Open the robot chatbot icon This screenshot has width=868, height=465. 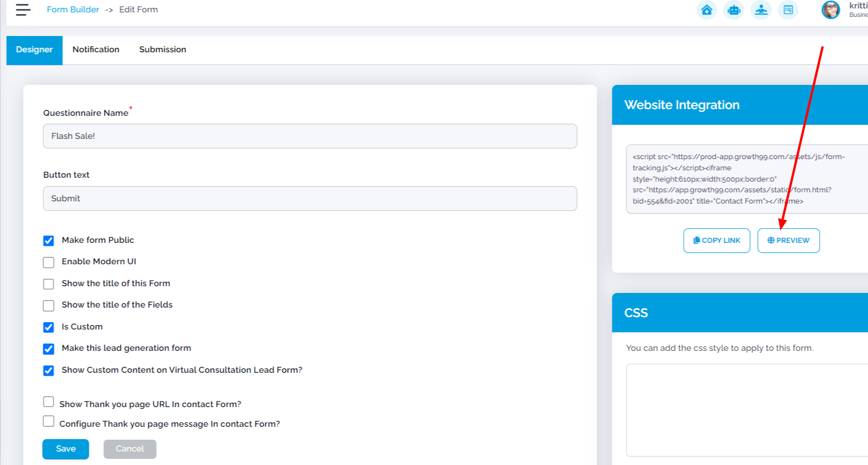[x=734, y=10]
